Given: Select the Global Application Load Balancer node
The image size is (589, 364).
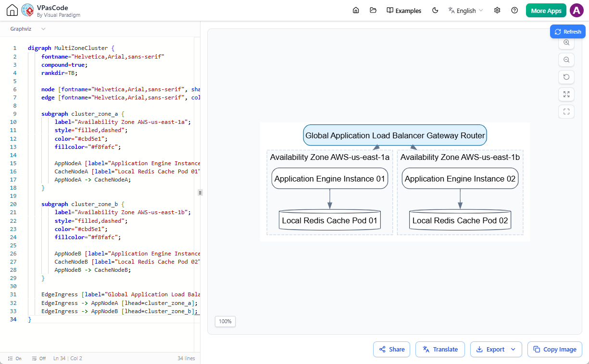Looking at the screenshot, I should pos(395,135).
